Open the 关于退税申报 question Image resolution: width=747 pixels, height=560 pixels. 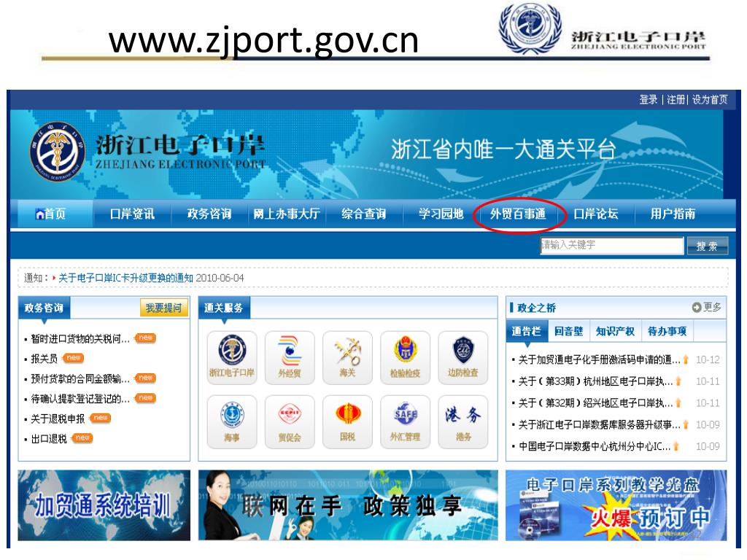tap(58, 419)
